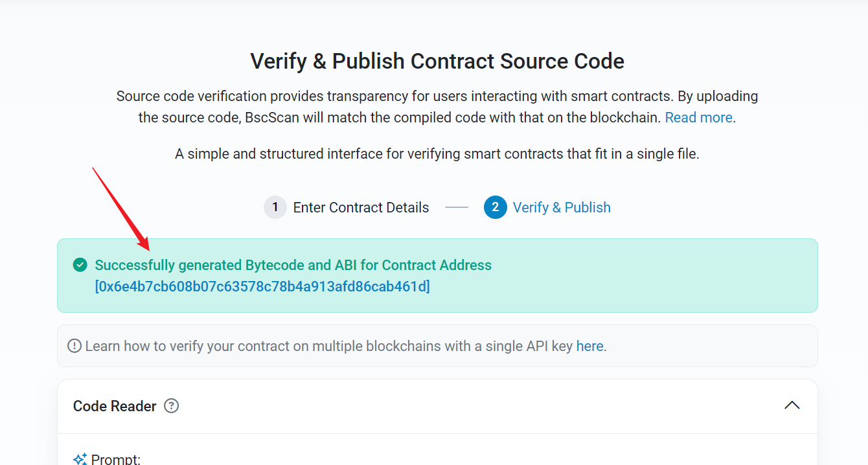This screenshot has width=868, height=465.
Task: Click the "A simple and structured interface" sentence
Action: (x=437, y=154)
